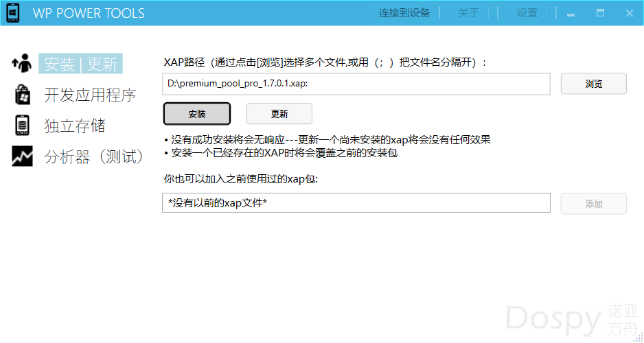Open the 开发应用程序 section

click(90, 95)
